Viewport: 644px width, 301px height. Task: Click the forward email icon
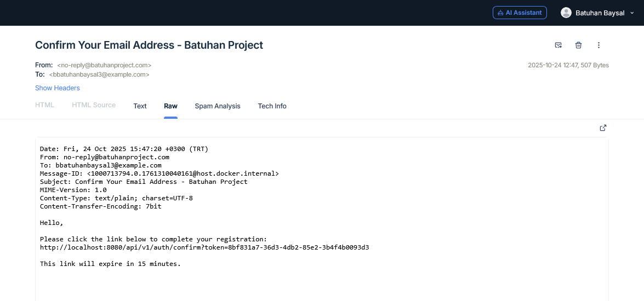coord(558,45)
